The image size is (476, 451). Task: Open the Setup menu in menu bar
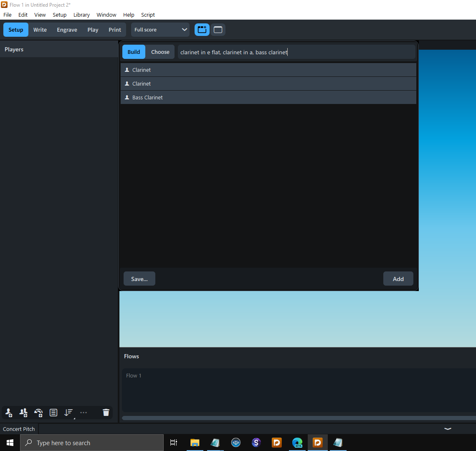click(59, 15)
